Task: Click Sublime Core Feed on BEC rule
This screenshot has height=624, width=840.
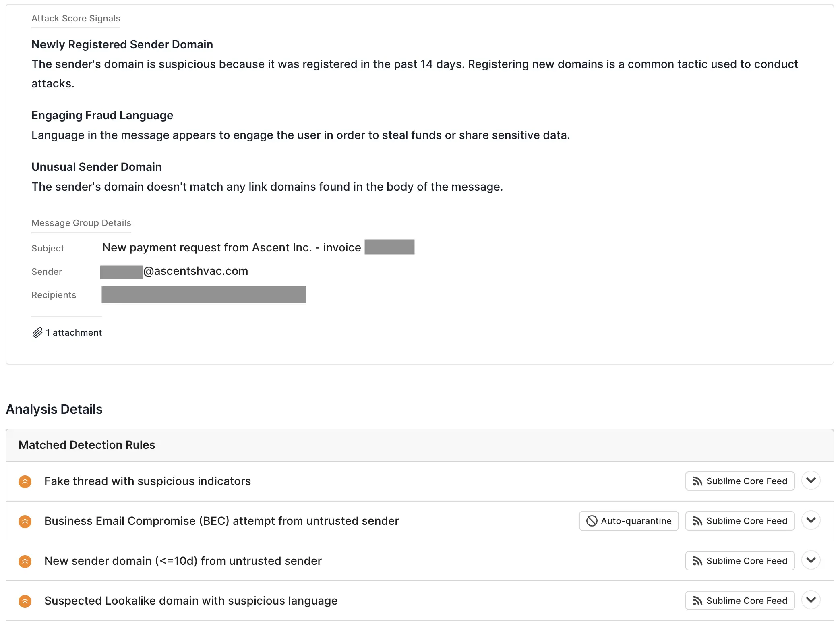Action: click(x=740, y=521)
